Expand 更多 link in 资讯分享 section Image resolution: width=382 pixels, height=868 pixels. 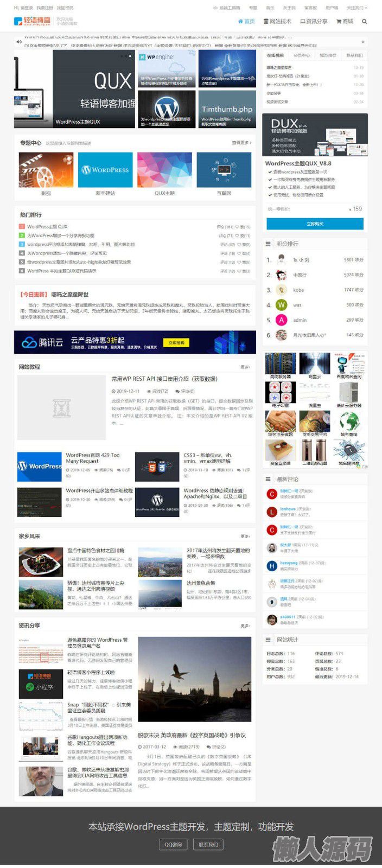click(245, 626)
